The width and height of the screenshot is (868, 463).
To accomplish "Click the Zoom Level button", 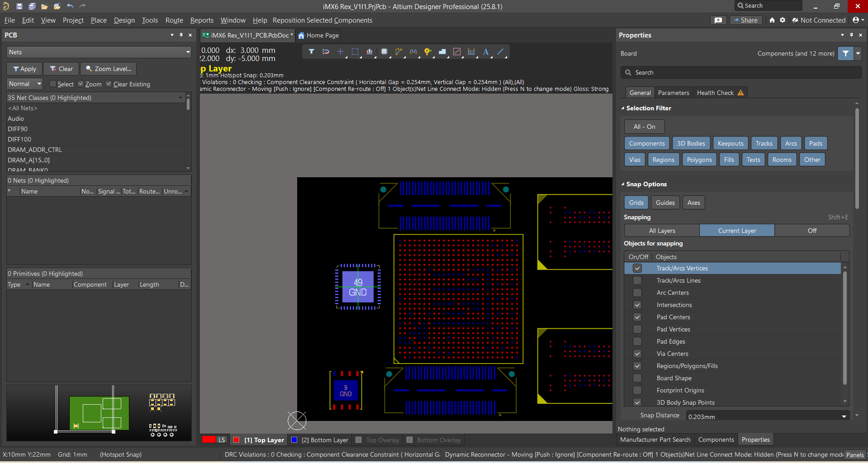I will click(x=109, y=69).
